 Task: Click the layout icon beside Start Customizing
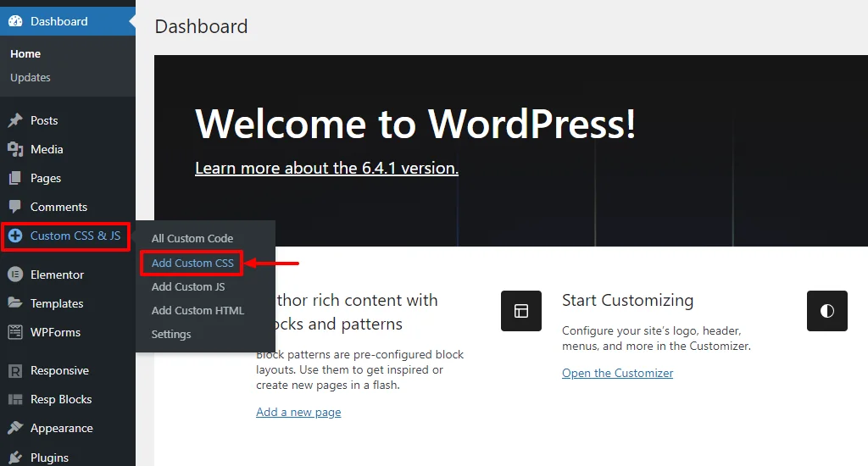click(x=521, y=311)
